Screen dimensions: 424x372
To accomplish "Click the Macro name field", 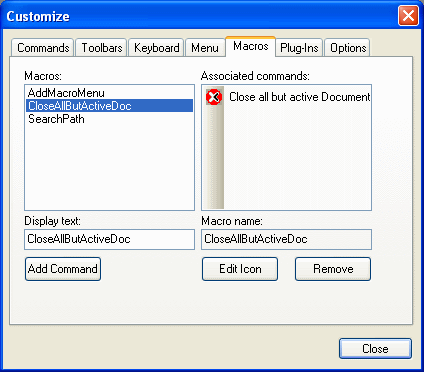I will [286, 239].
